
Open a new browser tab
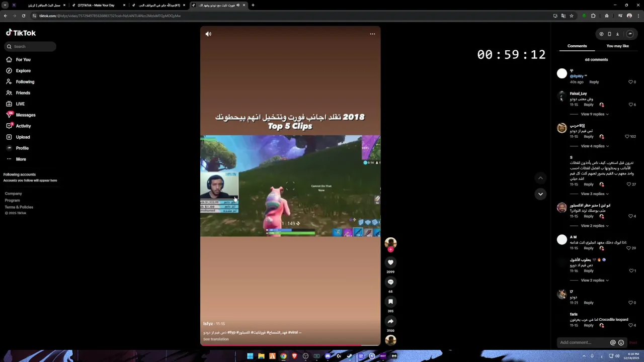253,5
